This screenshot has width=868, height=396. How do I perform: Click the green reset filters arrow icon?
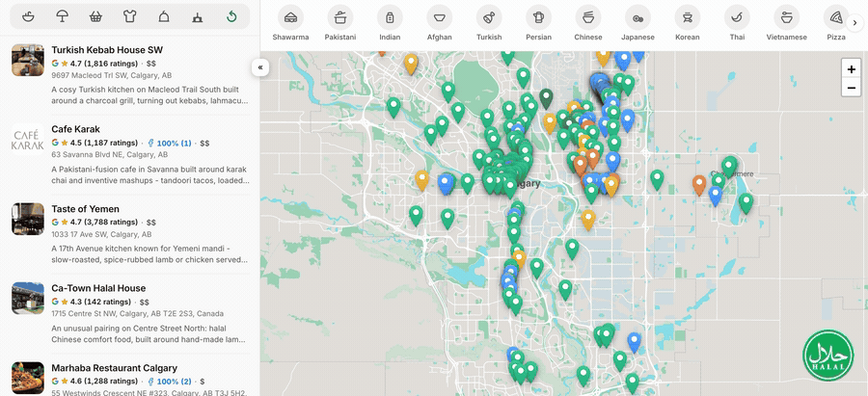231,16
